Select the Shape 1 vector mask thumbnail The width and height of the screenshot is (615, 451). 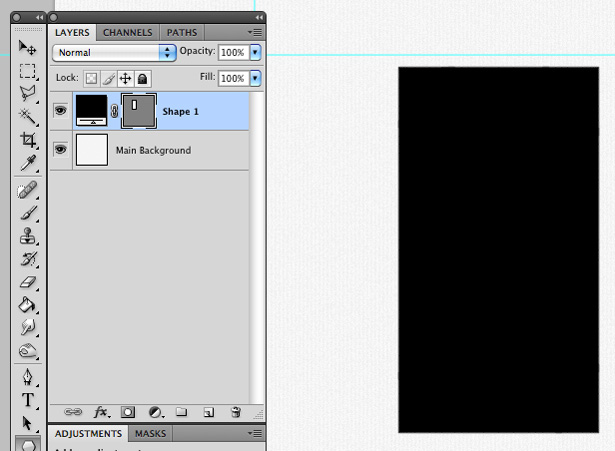[139, 111]
